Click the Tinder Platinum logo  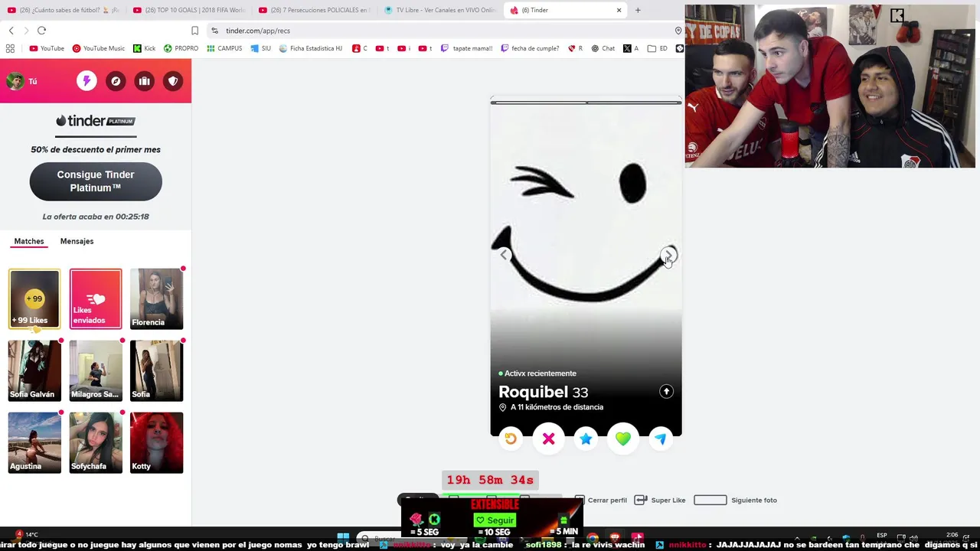tap(96, 121)
